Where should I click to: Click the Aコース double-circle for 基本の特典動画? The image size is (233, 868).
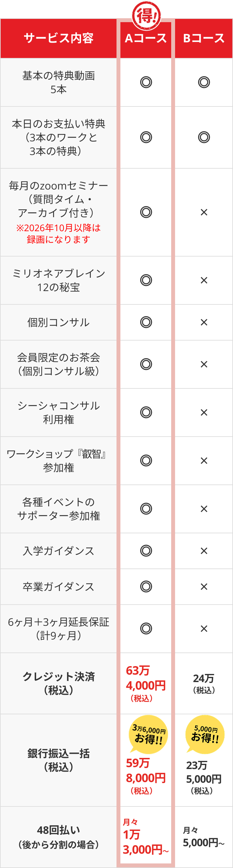tap(146, 82)
